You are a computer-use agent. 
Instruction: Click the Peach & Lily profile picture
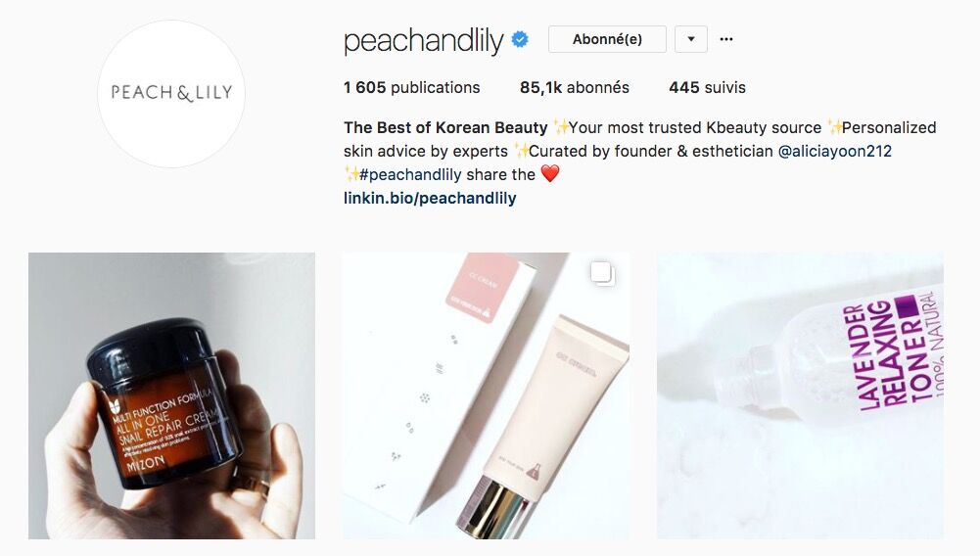click(171, 94)
